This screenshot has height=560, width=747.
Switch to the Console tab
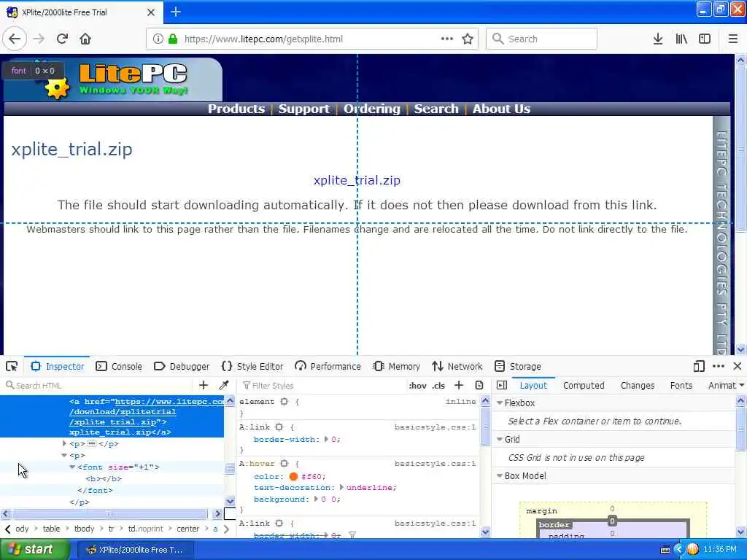(119, 366)
